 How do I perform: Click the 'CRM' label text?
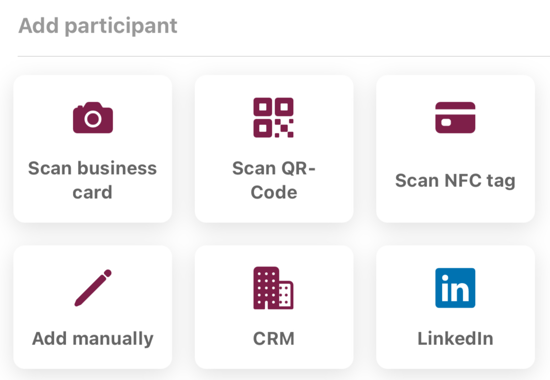(274, 339)
